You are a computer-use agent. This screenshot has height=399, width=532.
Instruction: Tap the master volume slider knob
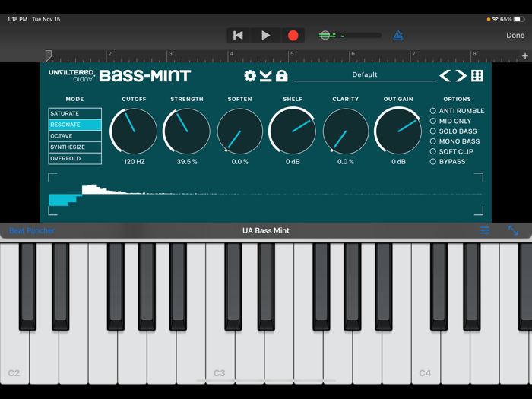325,35
